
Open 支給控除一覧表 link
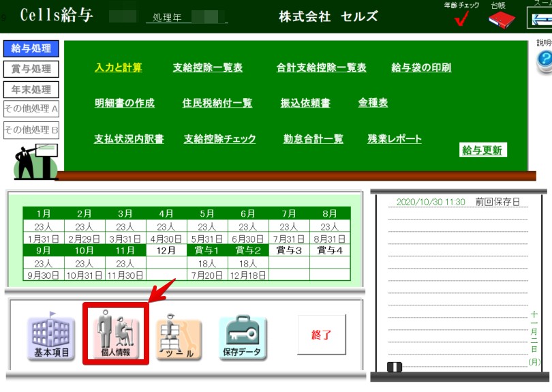click(x=208, y=67)
